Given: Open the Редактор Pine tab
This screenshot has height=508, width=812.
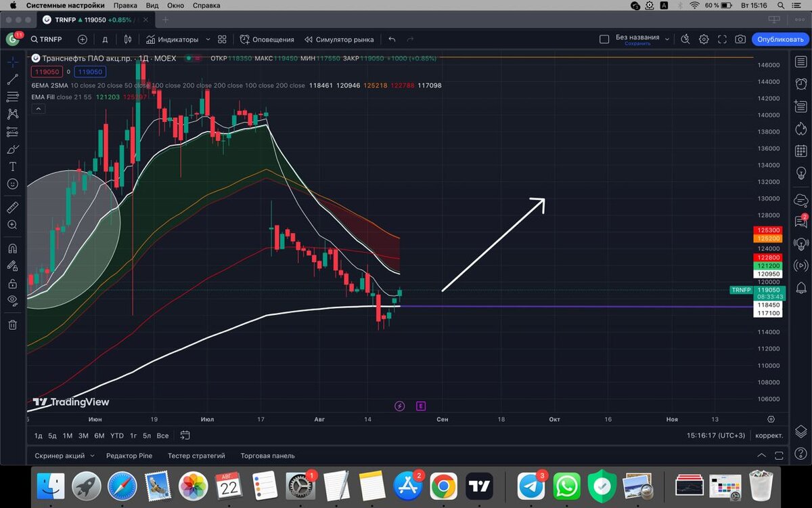Looking at the screenshot, I should [129, 456].
